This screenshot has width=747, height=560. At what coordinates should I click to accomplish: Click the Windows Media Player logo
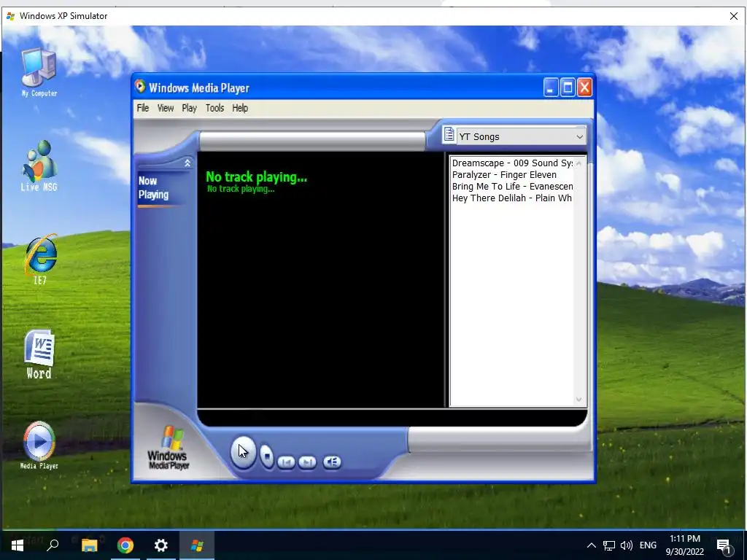pyautogui.click(x=169, y=448)
